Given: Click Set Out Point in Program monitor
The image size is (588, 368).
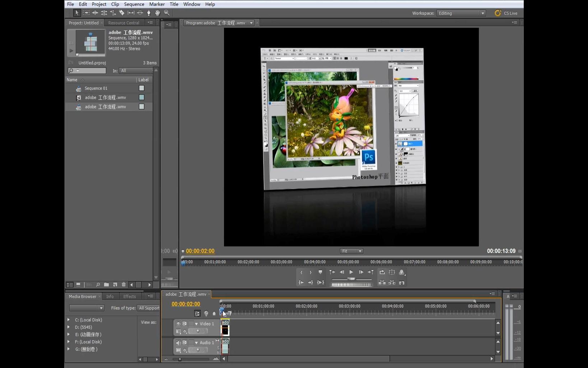Looking at the screenshot, I should click(311, 272).
